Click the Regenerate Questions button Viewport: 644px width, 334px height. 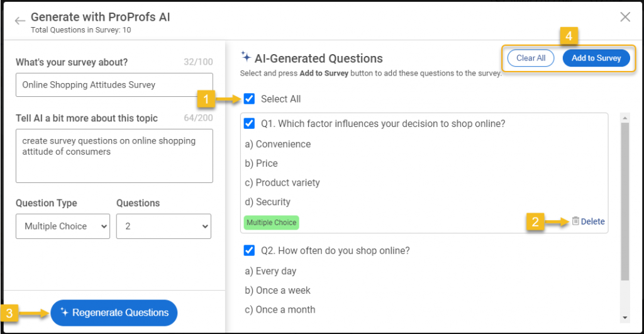point(114,313)
